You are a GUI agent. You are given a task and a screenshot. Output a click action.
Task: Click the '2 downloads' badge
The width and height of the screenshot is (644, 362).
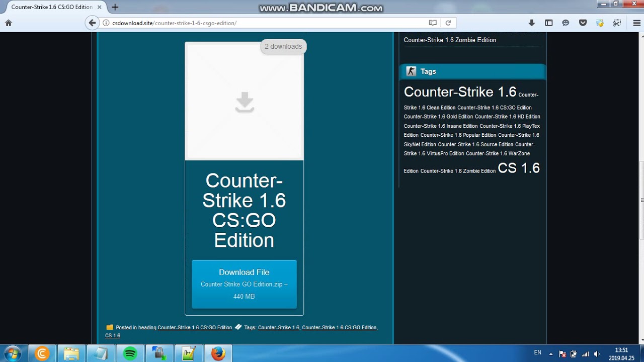coord(283,46)
